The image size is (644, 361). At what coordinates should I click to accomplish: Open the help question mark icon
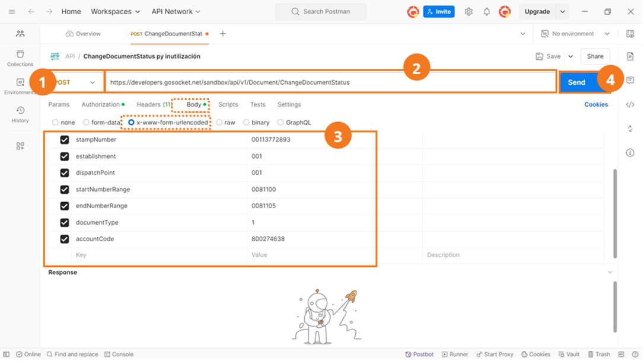click(x=635, y=354)
